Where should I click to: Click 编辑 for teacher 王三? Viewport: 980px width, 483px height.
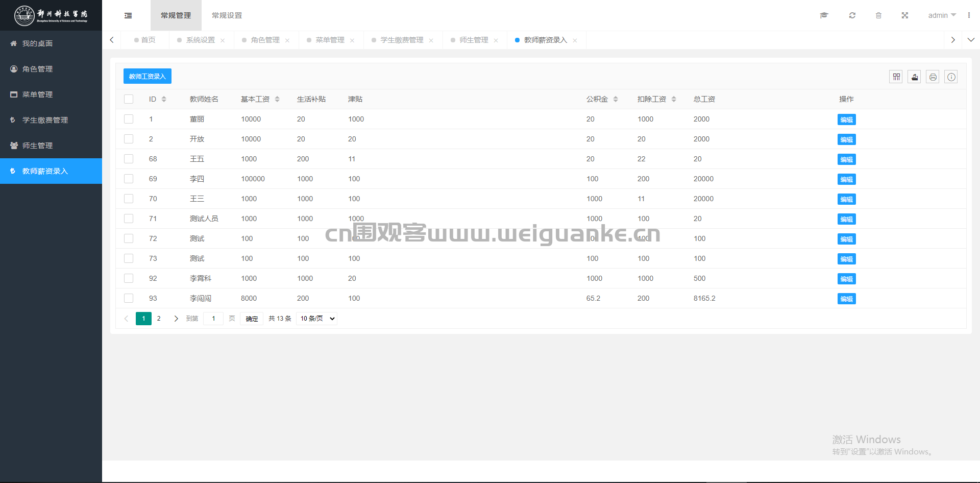[847, 199]
